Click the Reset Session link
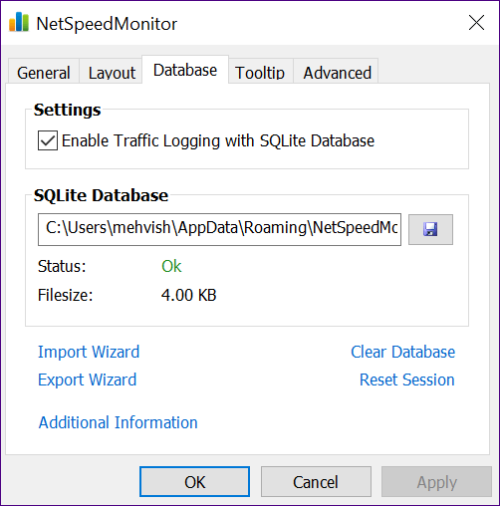Viewport: 500px width, 506px height. [x=407, y=380]
